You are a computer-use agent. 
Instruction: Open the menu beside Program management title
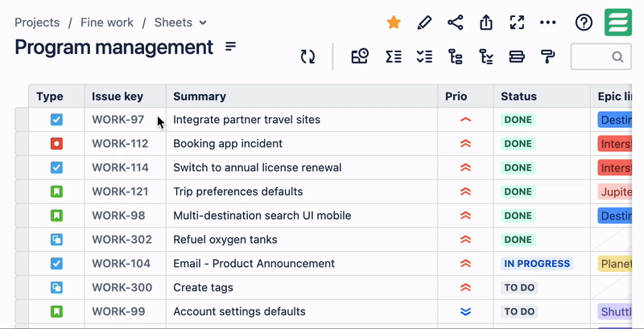(x=231, y=47)
